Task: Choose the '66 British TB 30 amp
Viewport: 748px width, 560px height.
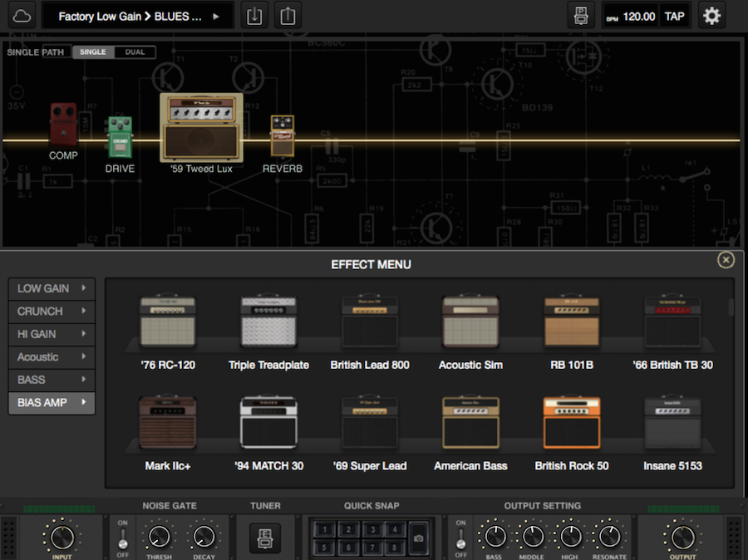Action: [x=672, y=321]
